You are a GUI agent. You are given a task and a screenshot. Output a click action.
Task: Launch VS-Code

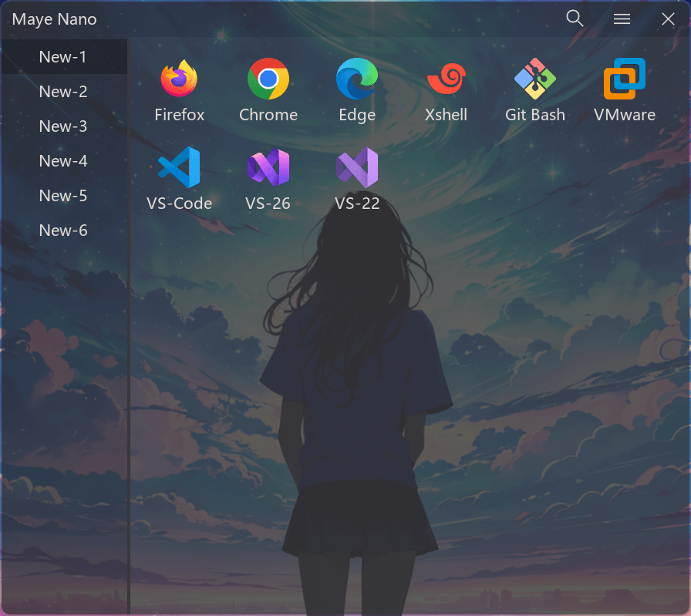click(x=179, y=167)
